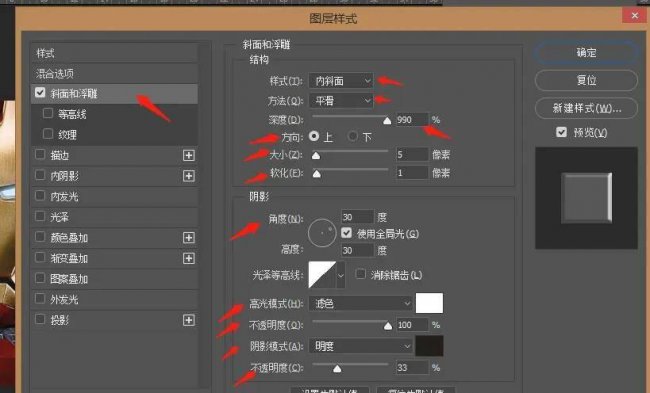
Task: Click the 新建样式 button
Action: tap(586, 108)
